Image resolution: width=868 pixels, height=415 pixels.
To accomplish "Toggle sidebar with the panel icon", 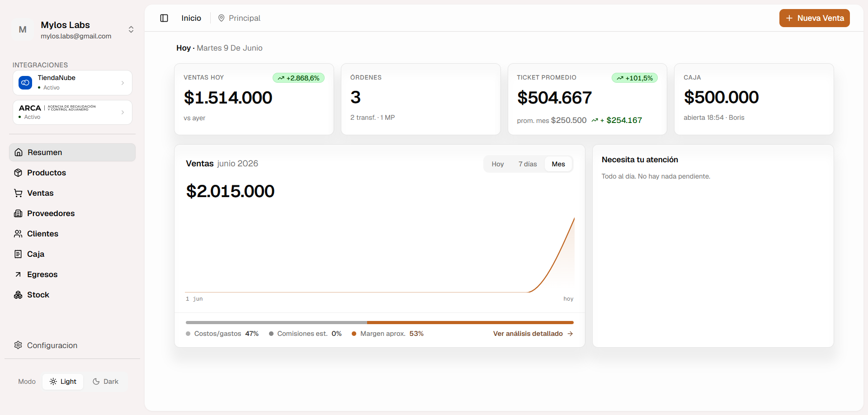I will [164, 18].
